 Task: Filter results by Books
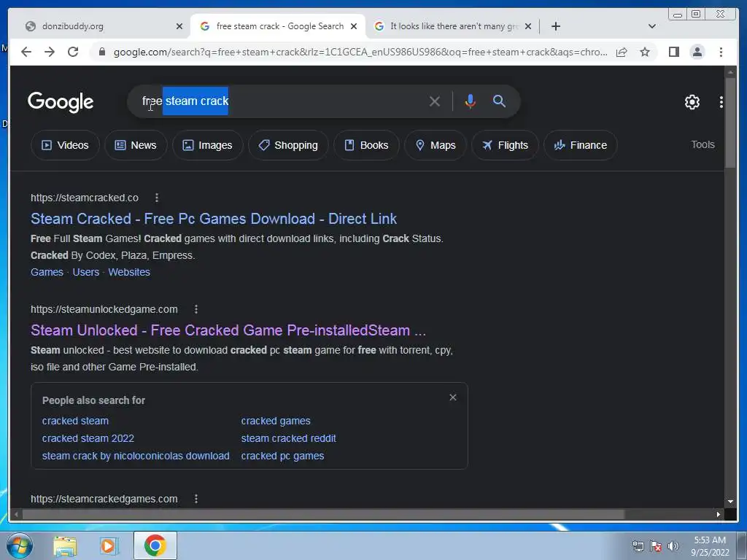(366, 145)
